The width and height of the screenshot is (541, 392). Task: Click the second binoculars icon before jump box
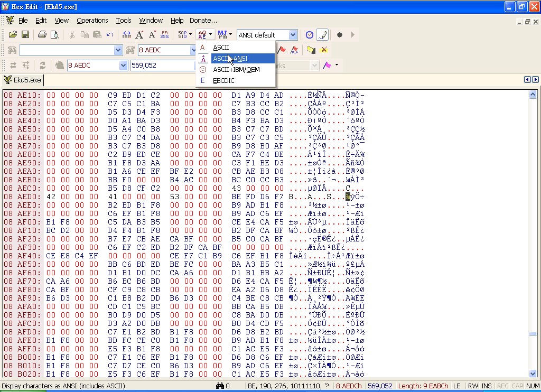point(130,50)
